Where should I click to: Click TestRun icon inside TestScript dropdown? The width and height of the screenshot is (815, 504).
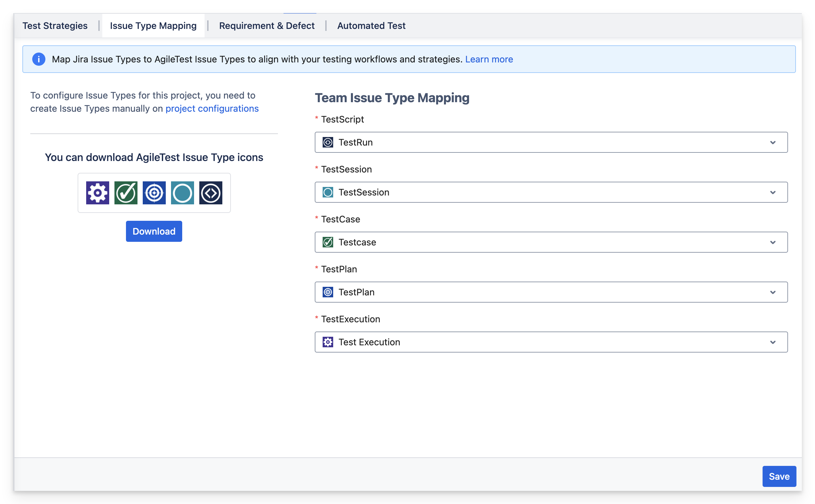tap(328, 142)
